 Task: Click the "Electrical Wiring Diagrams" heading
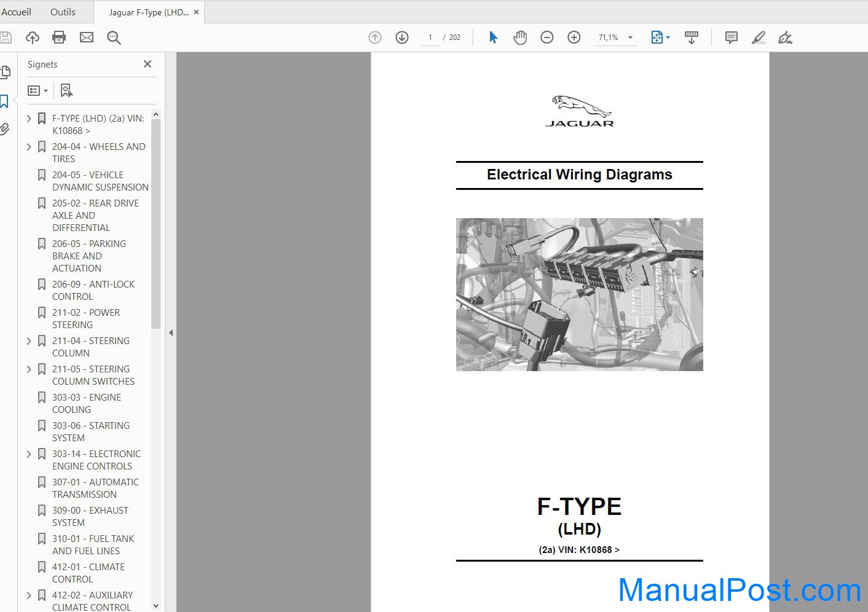(x=579, y=175)
